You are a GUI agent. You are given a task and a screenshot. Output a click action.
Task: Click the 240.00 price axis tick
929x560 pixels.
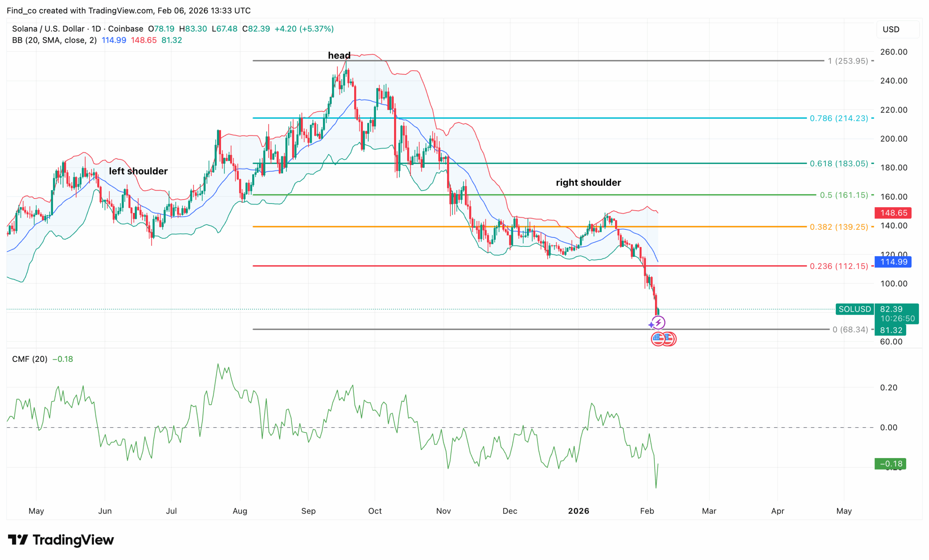click(893, 81)
